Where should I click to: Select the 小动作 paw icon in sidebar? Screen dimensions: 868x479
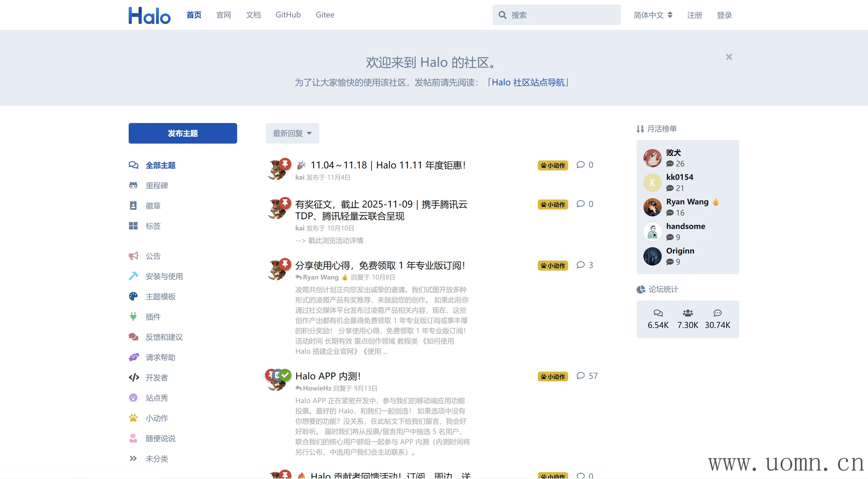click(x=134, y=418)
